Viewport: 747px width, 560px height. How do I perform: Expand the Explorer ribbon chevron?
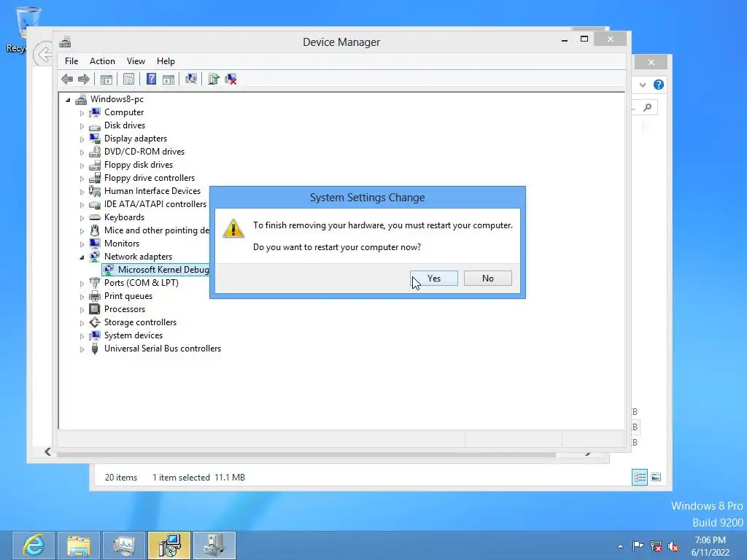[643, 85]
